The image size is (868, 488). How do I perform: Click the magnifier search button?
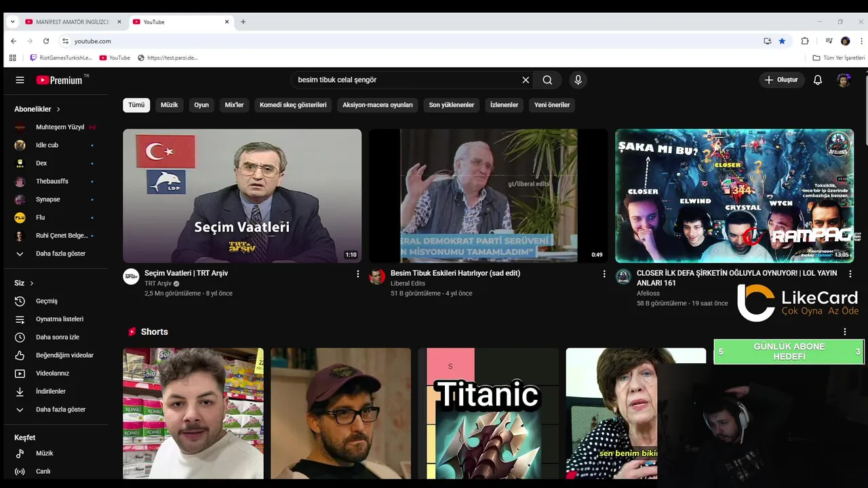tap(547, 80)
